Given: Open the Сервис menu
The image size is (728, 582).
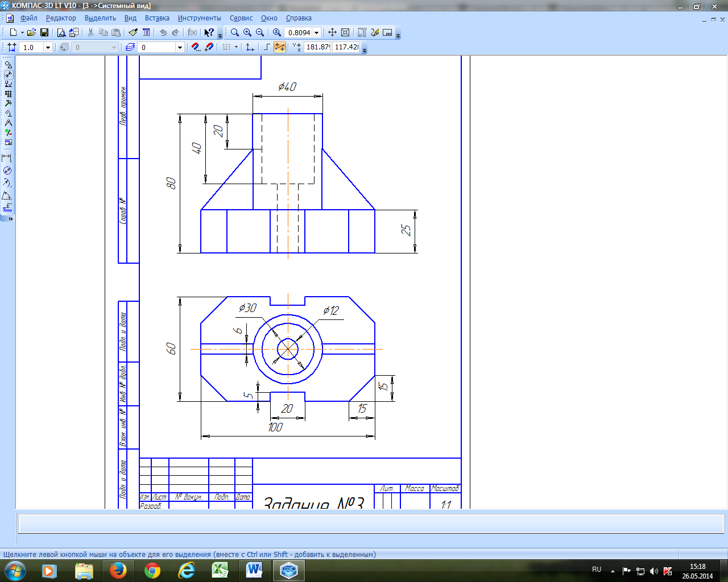Looking at the screenshot, I should (x=241, y=18).
